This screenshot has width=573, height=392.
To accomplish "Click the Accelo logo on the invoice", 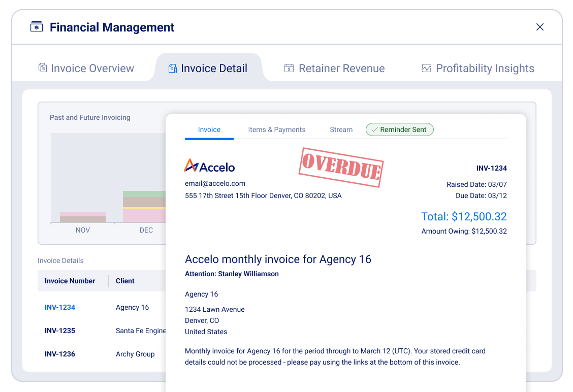I will (x=209, y=166).
